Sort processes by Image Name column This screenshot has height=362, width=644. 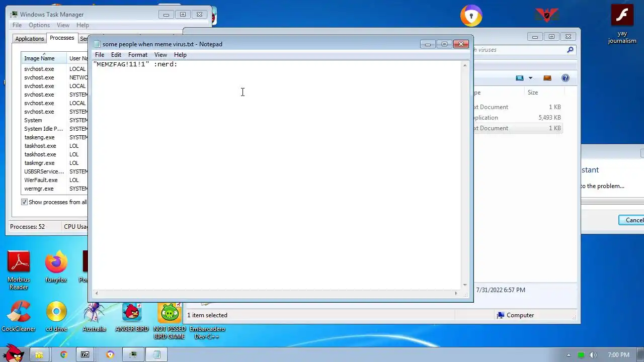(44, 58)
